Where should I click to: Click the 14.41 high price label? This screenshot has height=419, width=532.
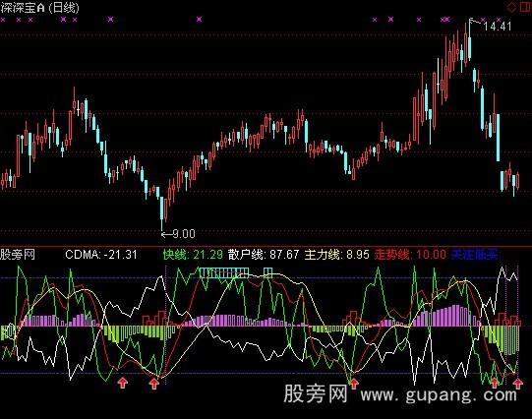coord(497,27)
